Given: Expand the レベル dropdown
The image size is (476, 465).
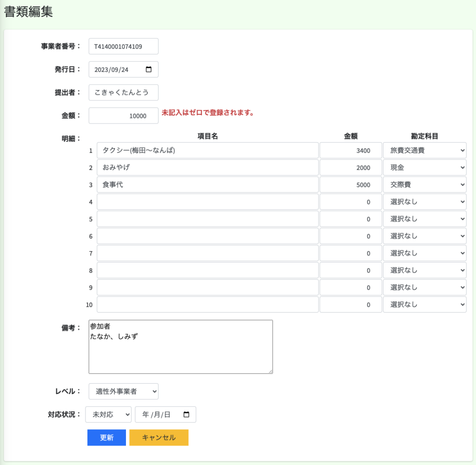Looking at the screenshot, I should click(x=123, y=391).
